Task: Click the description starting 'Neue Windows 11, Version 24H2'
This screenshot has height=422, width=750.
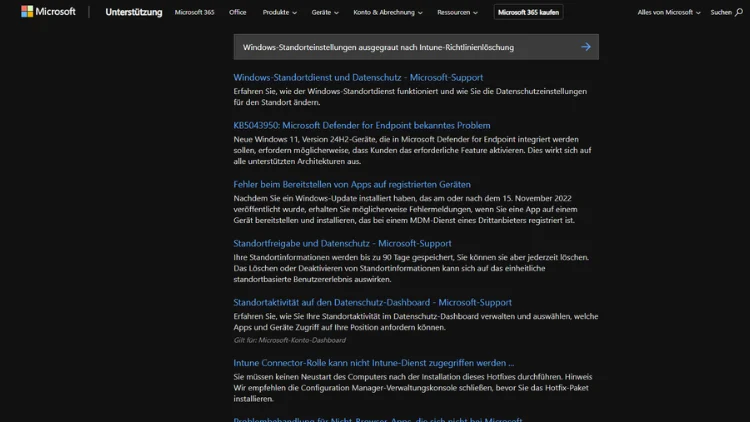Action: pos(412,150)
